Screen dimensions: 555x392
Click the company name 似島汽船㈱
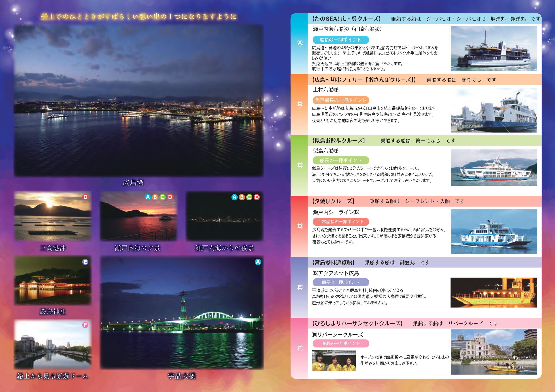326,151
